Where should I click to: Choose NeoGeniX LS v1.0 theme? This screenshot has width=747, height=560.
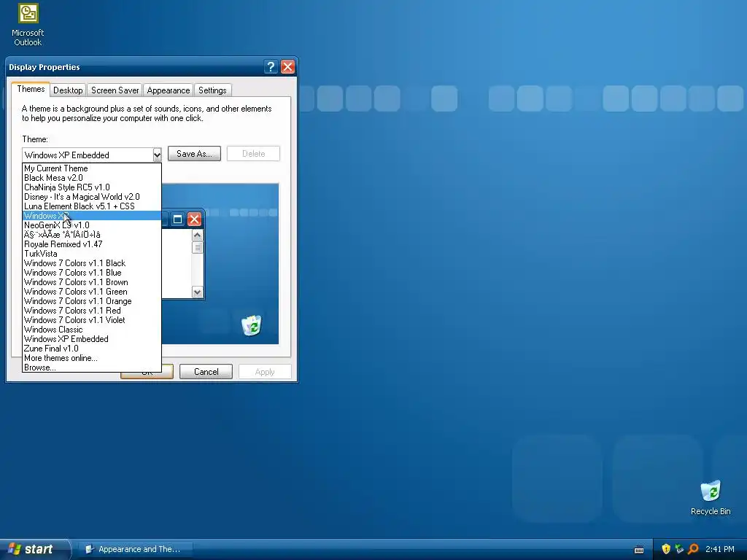click(91, 225)
